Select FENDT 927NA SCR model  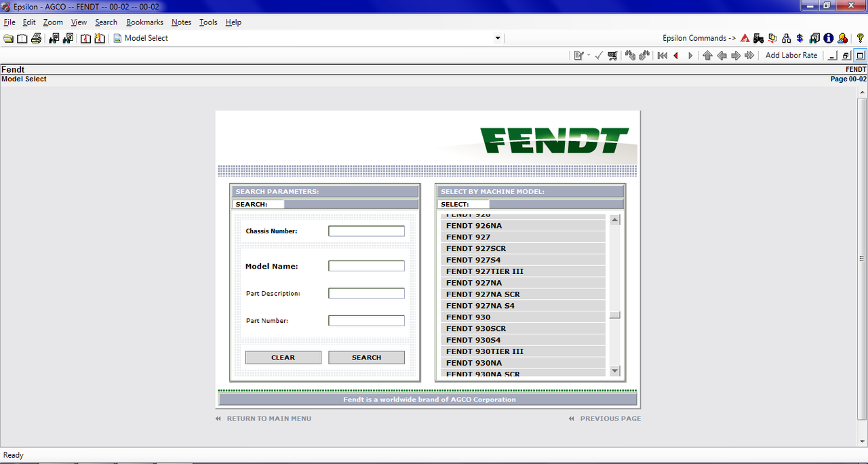point(524,294)
